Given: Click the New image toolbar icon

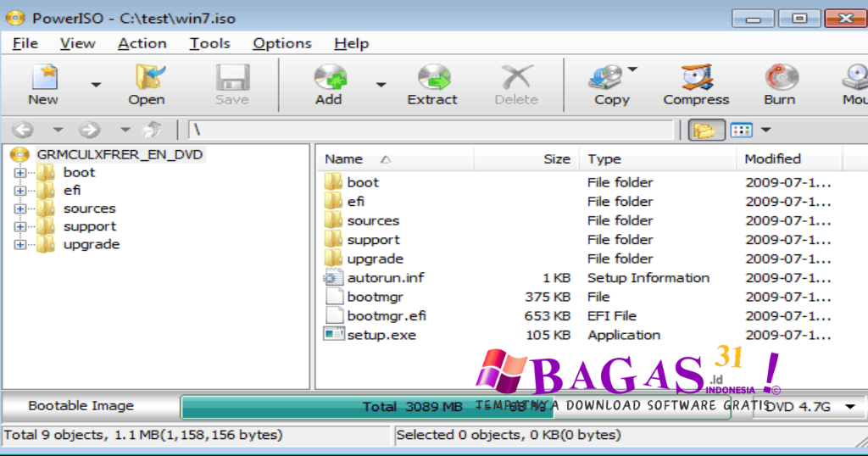Looking at the screenshot, I should pos(44,77).
